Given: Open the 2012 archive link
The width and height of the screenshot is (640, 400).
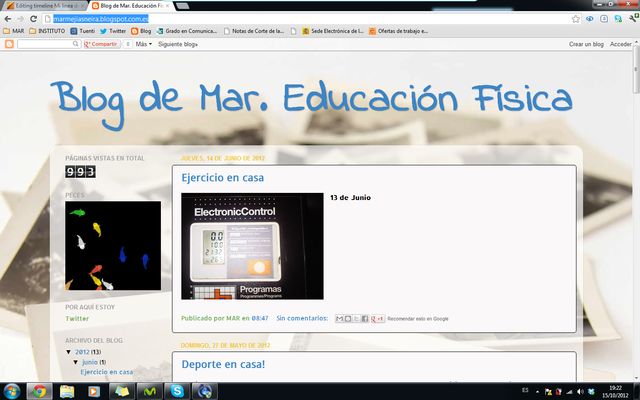Looking at the screenshot, I should click(x=82, y=352).
